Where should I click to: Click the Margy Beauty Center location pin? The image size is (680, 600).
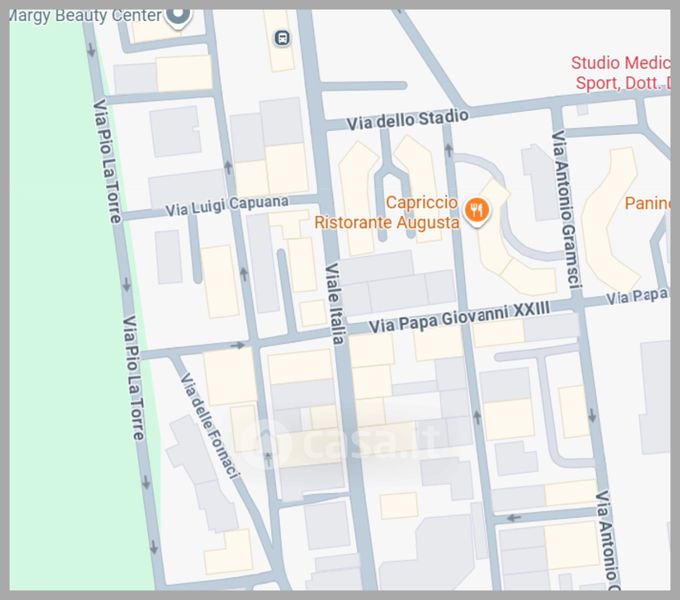coord(179,15)
